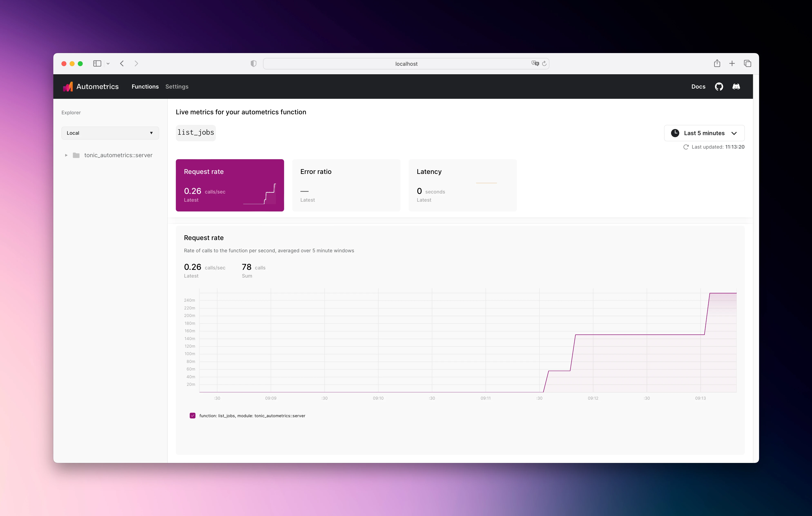Toggle Safari sidebar icon
Viewport: 812px width, 516px height.
point(97,63)
